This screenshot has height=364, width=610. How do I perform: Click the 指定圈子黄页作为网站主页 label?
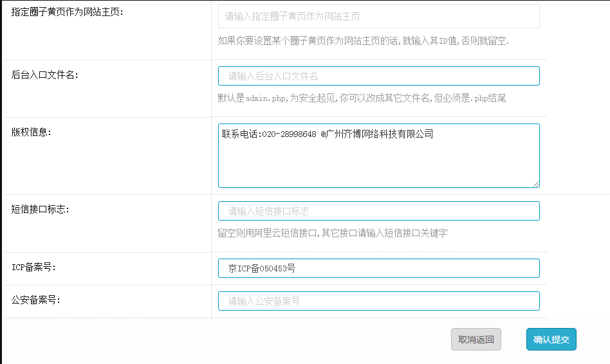pos(68,12)
